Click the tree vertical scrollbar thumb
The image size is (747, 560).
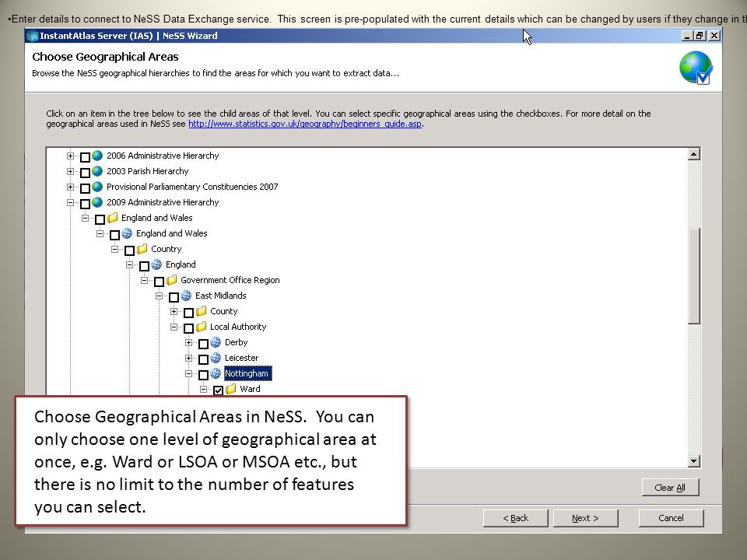(x=693, y=275)
